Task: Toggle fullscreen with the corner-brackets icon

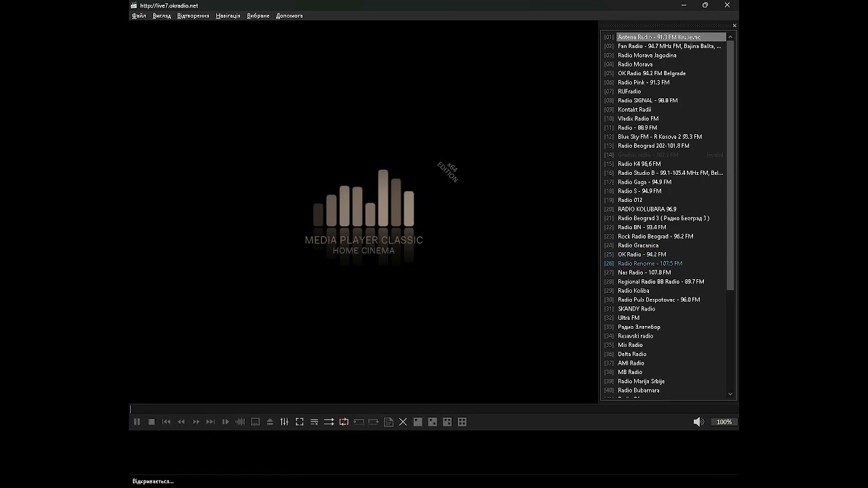Action: click(300, 422)
